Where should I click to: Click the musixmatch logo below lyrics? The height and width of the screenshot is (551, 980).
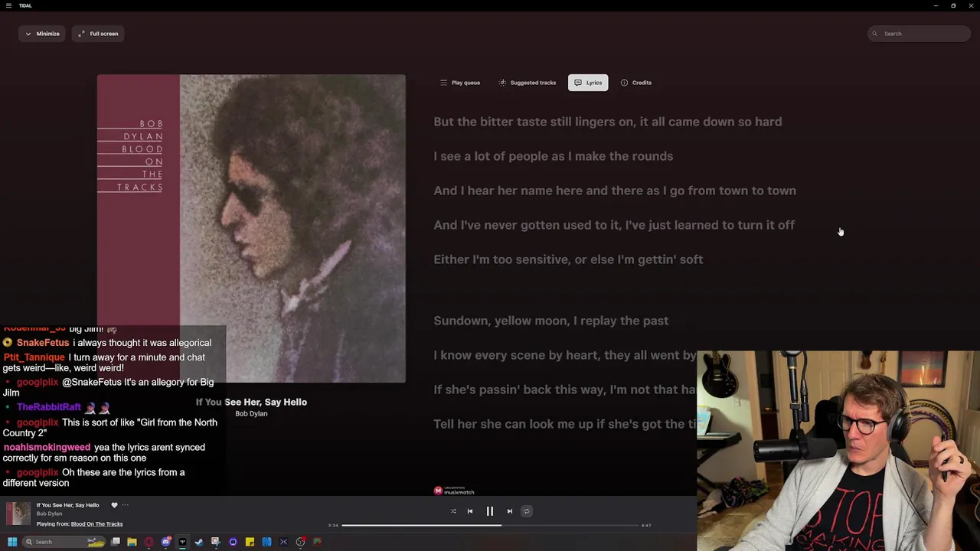point(454,491)
